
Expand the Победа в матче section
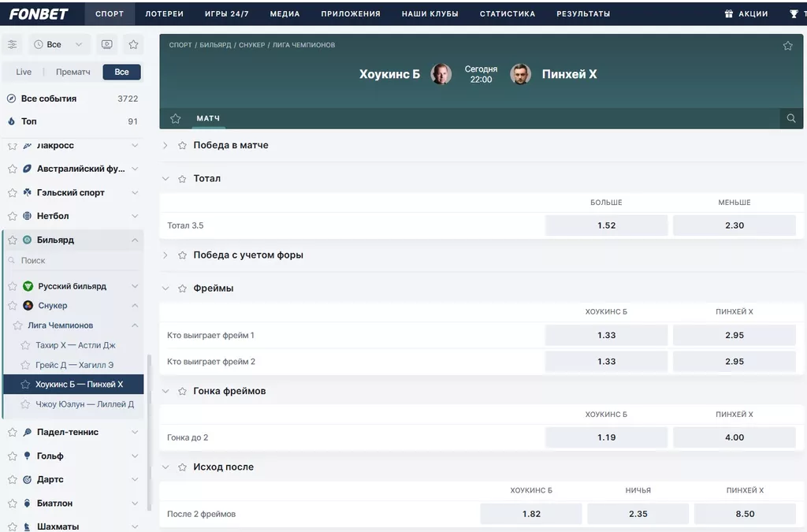pyautogui.click(x=230, y=146)
